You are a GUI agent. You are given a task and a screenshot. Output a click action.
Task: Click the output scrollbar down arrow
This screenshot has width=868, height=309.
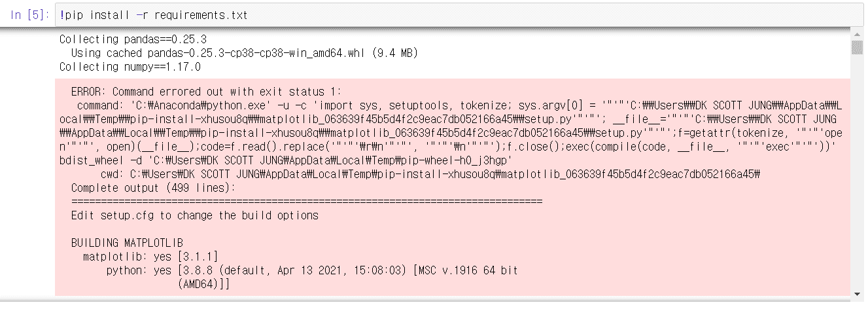click(x=857, y=292)
